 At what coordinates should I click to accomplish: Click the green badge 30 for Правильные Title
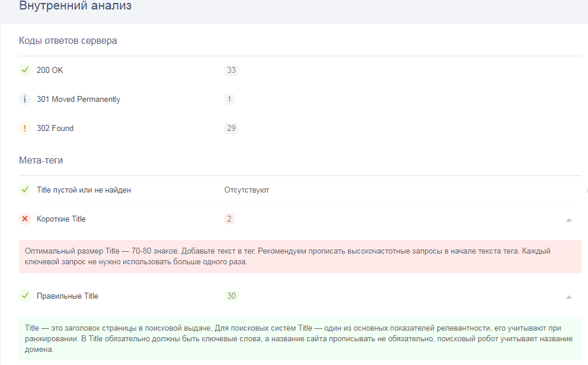[231, 296]
